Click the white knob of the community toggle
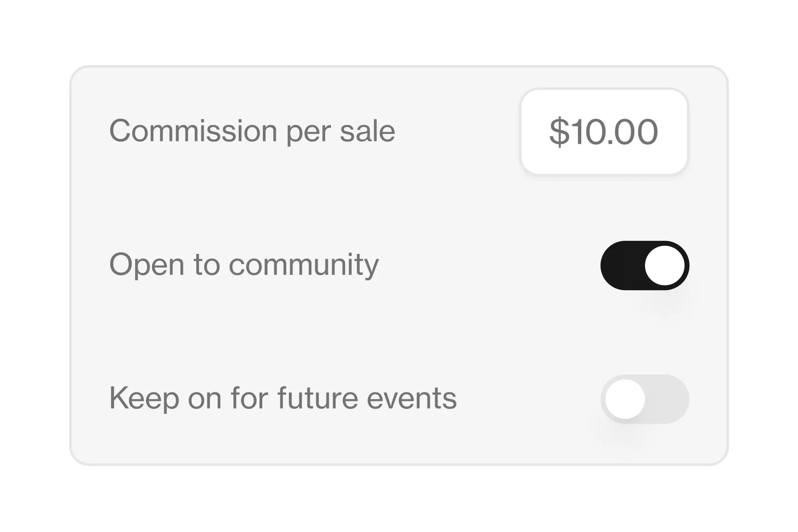 coord(665,266)
